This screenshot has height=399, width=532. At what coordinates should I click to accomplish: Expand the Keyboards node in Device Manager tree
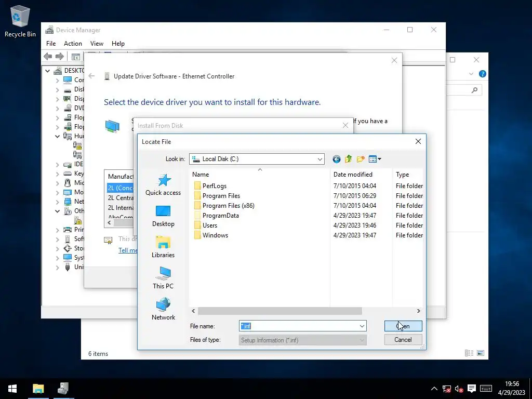tap(57, 174)
